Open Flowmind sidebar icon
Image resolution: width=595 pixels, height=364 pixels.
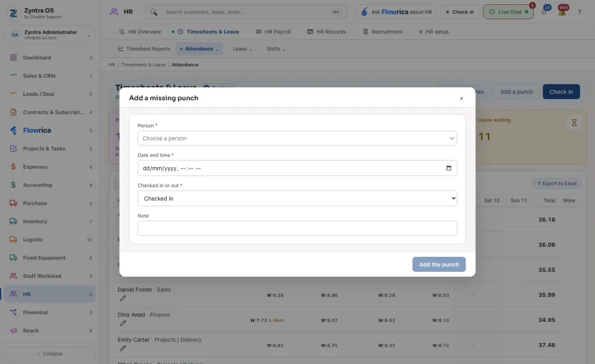[13, 313]
